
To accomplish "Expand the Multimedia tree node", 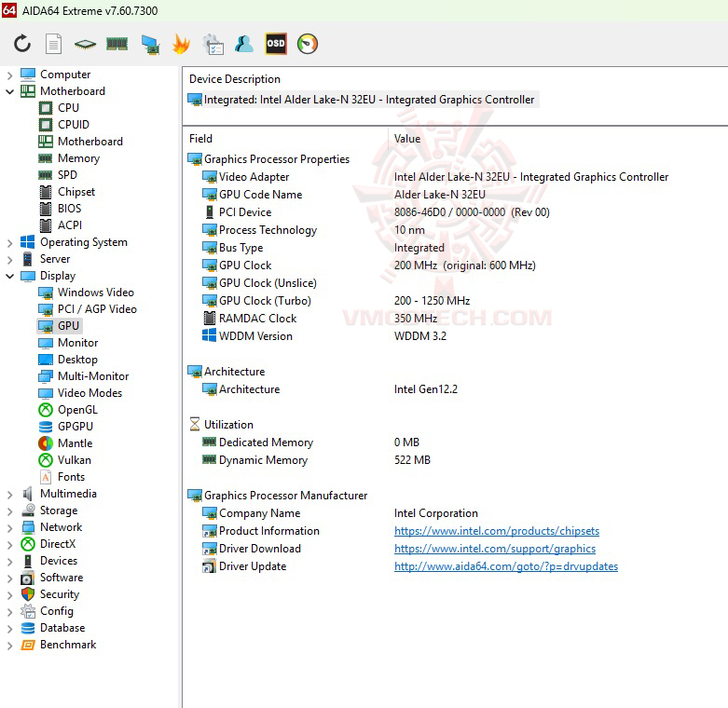I will (x=9, y=495).
